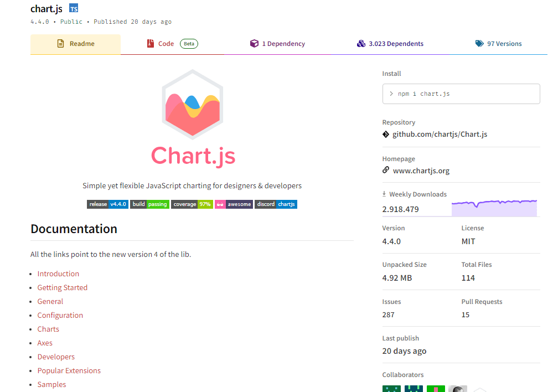Open the 1 Dependency tab

[277, 44]
